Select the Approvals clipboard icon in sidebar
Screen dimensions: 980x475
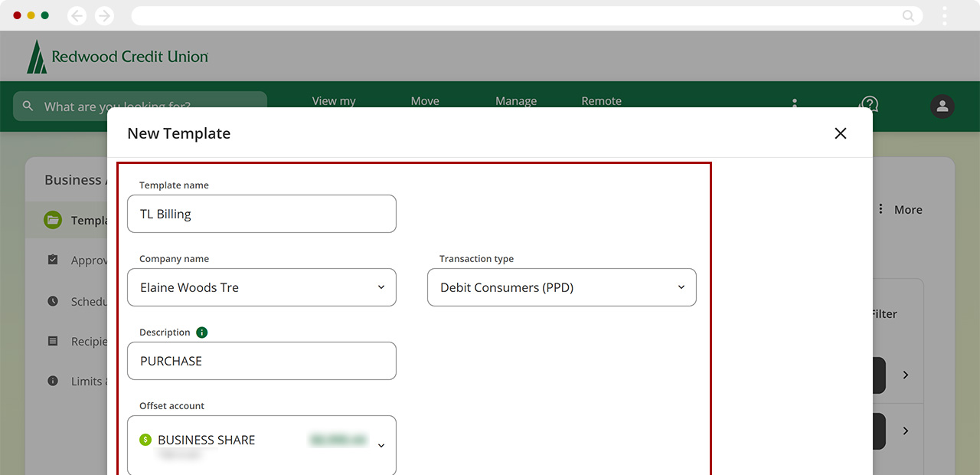tap(53, 260)
